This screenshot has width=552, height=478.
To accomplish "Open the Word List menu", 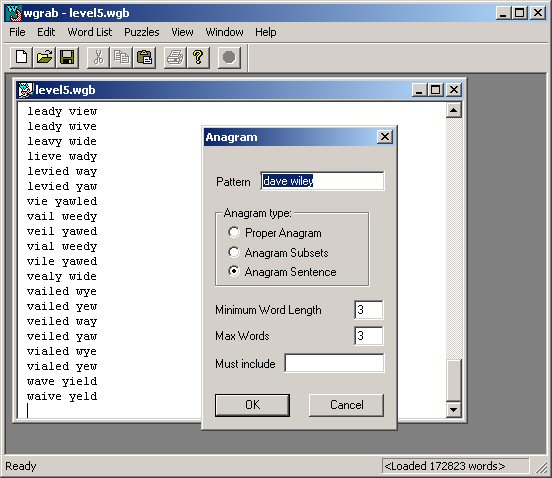I will click(x=90, y=32).
